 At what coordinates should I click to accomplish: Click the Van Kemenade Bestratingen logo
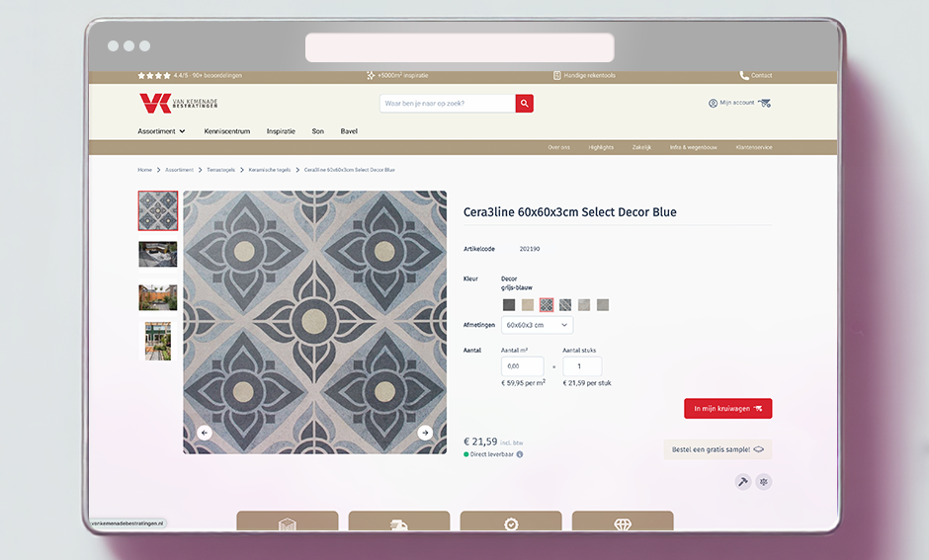pyautogui.click(x=178, y=103)
